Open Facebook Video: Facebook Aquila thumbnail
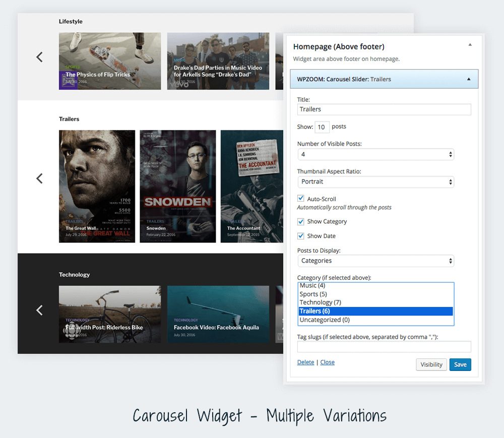The height and width of the screenshot is (438, 504). [218, 315]
